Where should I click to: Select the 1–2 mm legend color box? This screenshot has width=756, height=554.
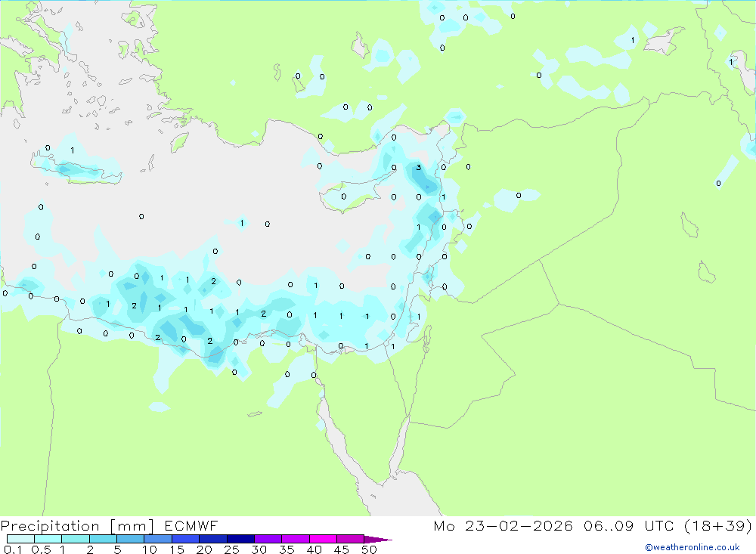coord(75,539)
